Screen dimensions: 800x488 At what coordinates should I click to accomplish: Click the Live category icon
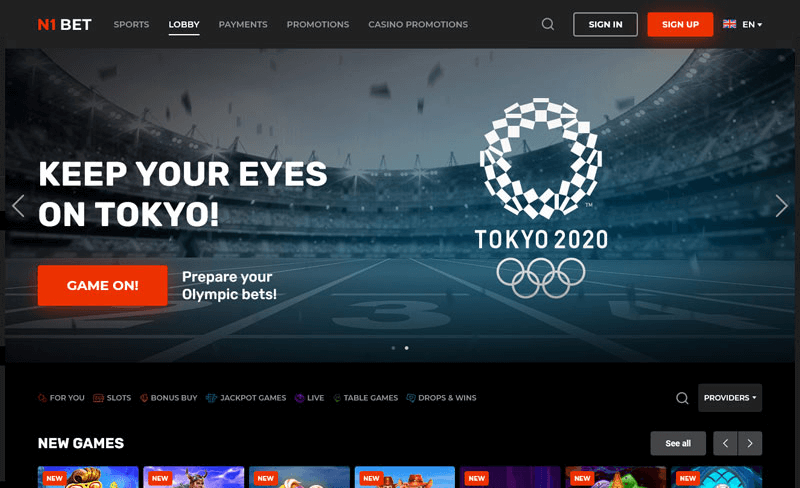pyautogui.click(x=299, y=398)
